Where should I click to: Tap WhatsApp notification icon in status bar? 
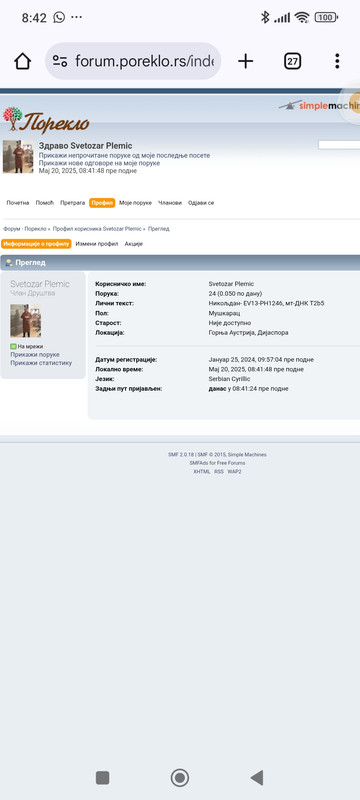59,17
